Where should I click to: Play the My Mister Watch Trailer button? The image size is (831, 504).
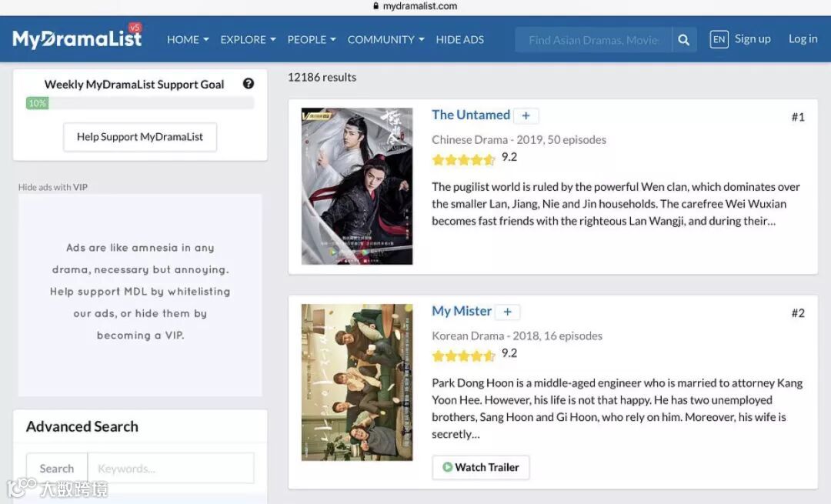coord(481,467)
